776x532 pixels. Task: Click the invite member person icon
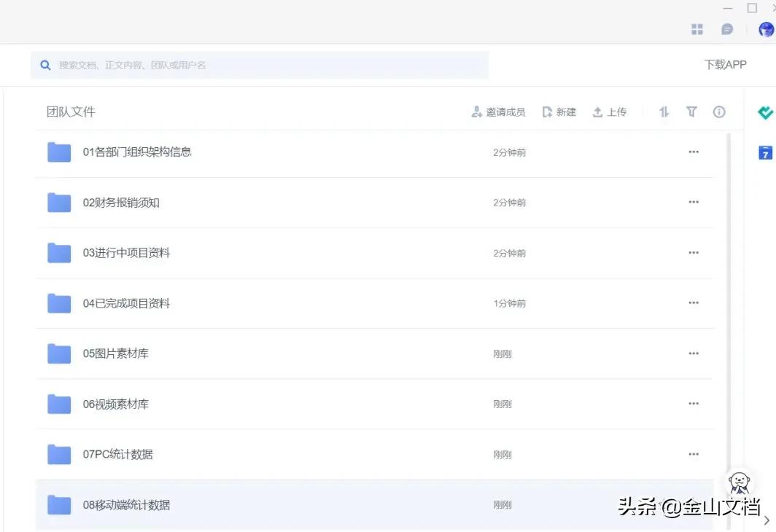(x=476, y=112)
